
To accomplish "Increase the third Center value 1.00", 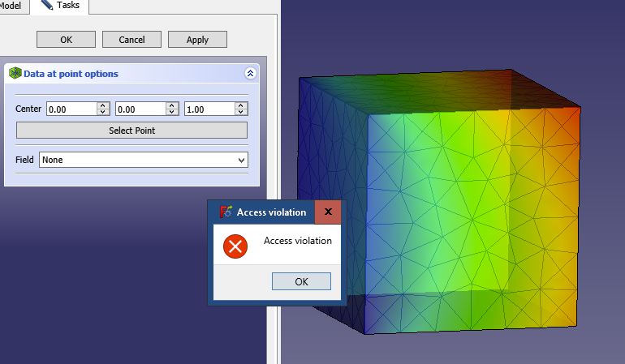I will click(241, 105).
